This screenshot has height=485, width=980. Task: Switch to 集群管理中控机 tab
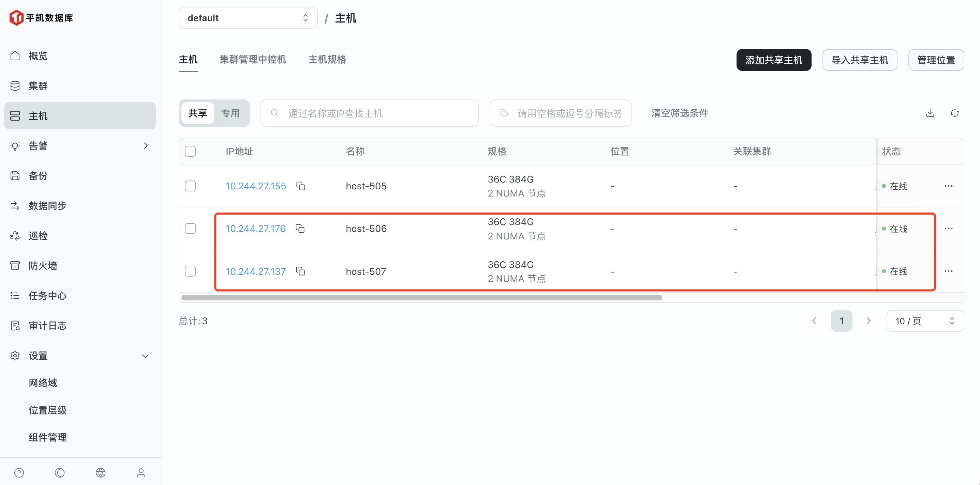253,60
